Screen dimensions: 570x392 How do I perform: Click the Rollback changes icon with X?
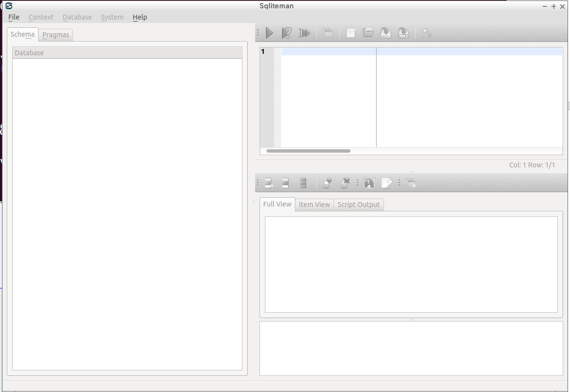click(x=345, y=183)
